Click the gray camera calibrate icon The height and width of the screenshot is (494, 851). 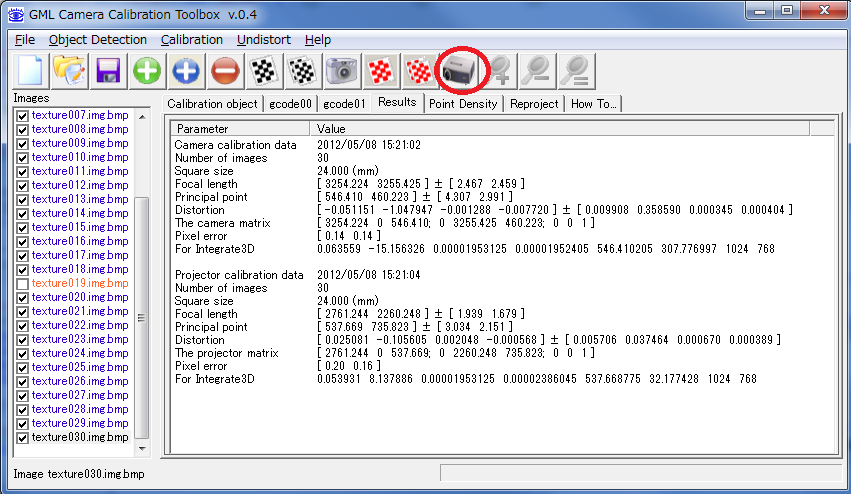(342, 71)
